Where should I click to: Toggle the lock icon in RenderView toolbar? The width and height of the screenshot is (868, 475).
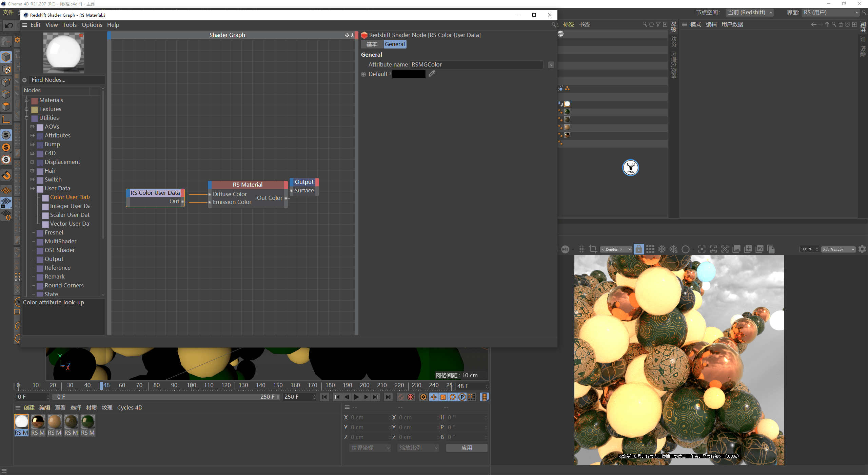pyautogui.click(x=638, y=249)
